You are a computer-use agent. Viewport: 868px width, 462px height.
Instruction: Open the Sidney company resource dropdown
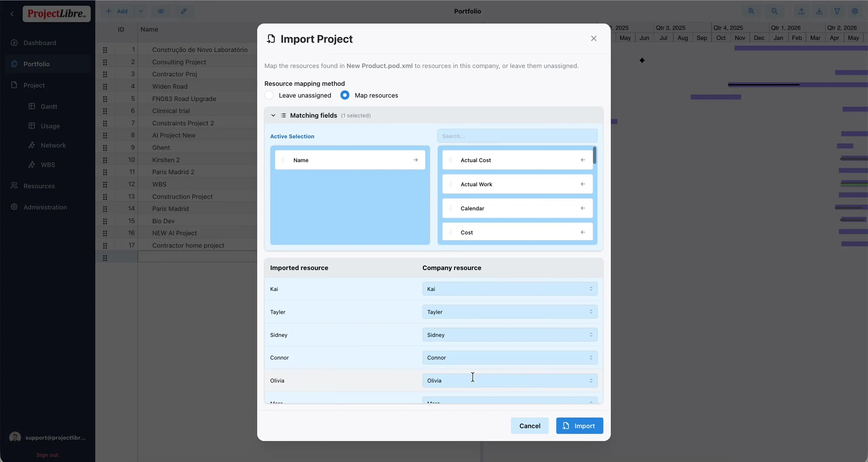coord(510,335)
